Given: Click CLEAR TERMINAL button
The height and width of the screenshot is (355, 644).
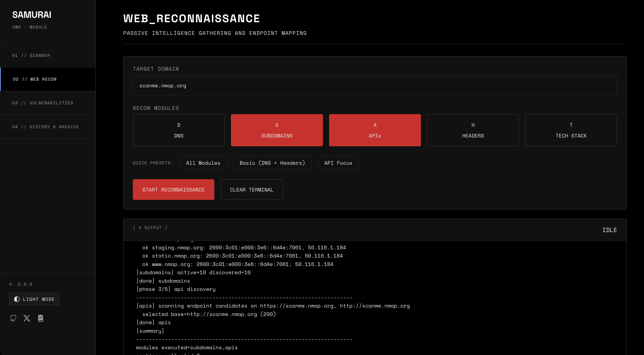Looking at the screenshot, I should 252,190.
